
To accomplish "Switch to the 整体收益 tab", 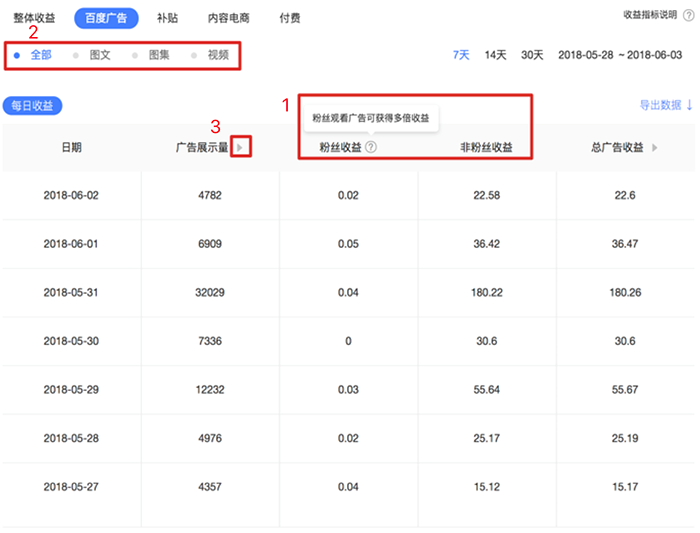I will 35,18.
